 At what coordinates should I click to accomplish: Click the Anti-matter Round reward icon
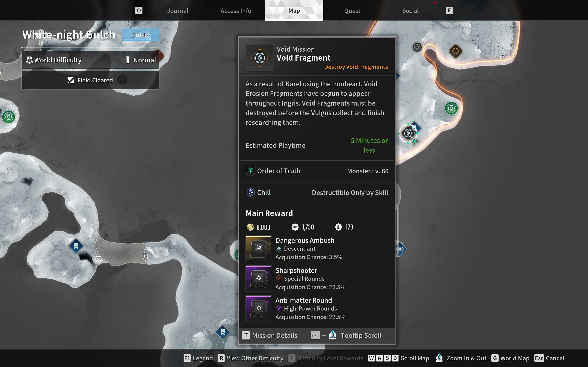tap(258, 308)
